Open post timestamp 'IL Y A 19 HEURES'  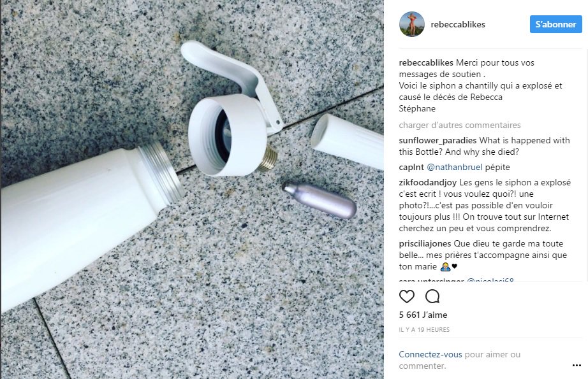coord(424,329)
